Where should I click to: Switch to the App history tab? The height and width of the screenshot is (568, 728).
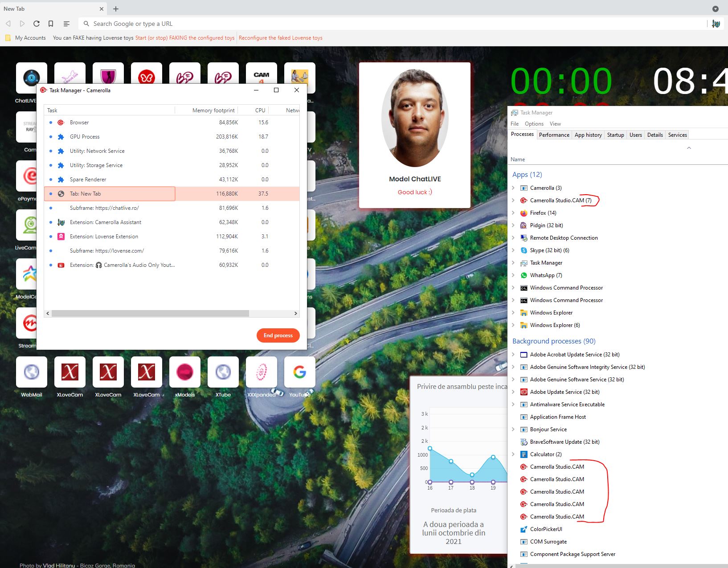coord(588,135)
